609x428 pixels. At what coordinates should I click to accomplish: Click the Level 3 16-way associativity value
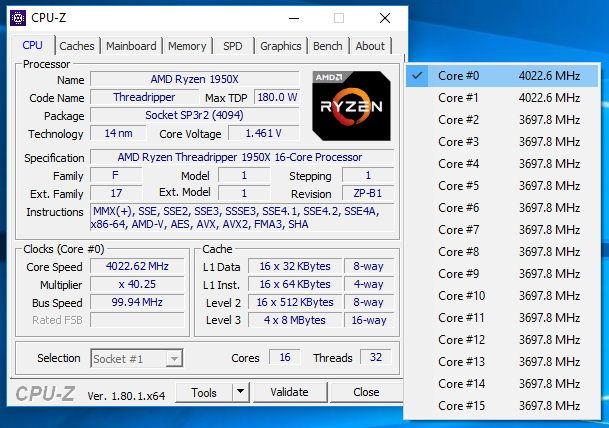(369, 320)
